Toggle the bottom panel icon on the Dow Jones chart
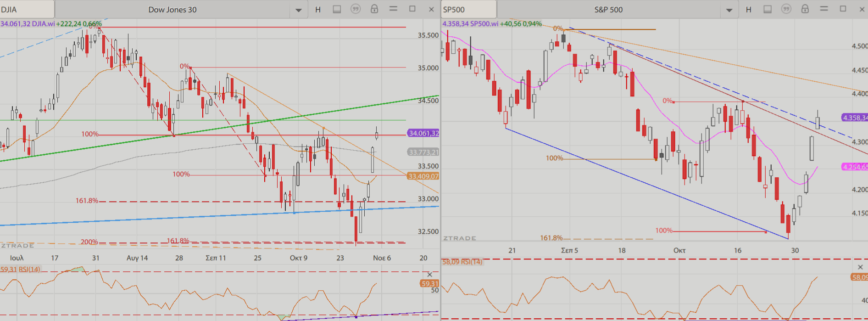868x321 pixels. click(337, 9)
